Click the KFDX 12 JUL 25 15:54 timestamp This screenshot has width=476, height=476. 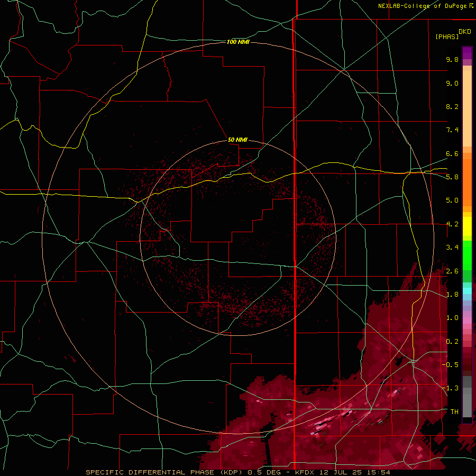coord(342,472)
